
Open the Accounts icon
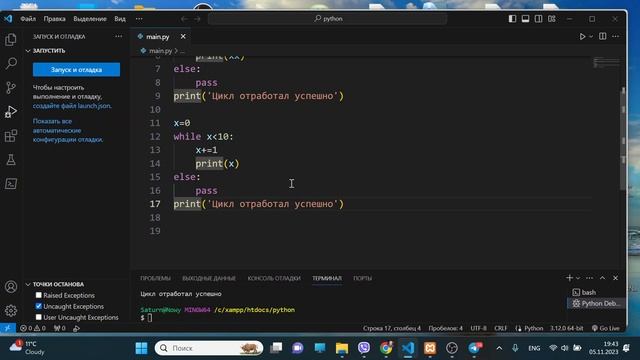click(x=11, y=287)
